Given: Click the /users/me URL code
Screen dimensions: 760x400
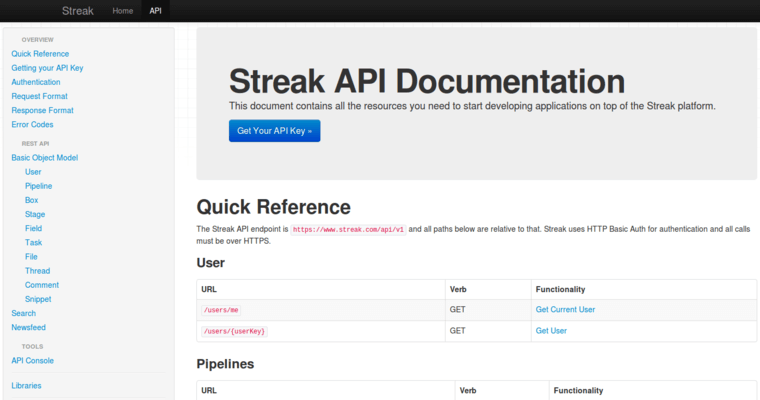Looking at the screenshot, I should (x=221, y=310).
